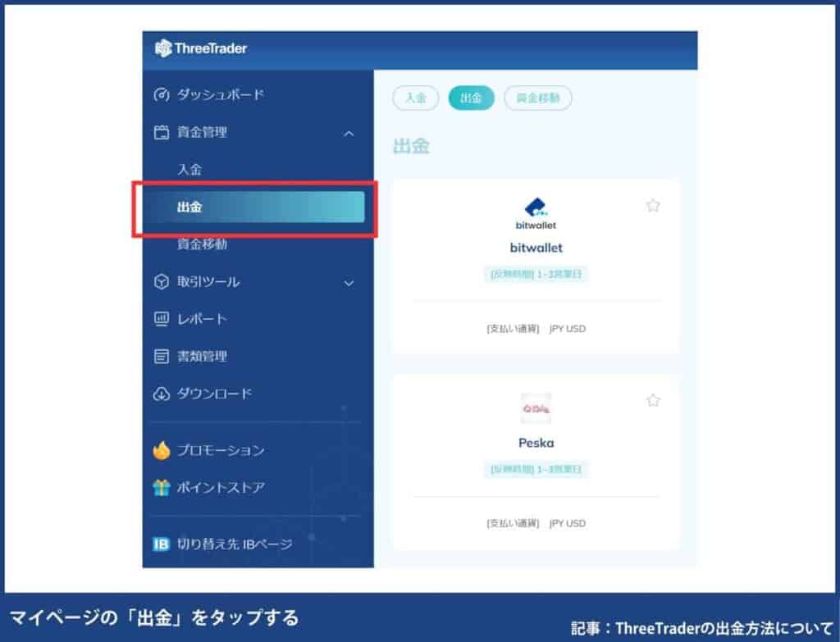Open the ポイントストア link
Image resolution: width=840 pixels, height=642 pixels.
pyautogui.click(x=221, y=487)
